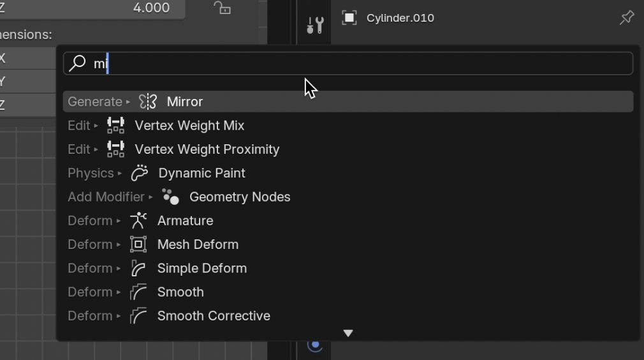Toggle the scale lock padlock icon
644x360 pixels.
pos(222,8)
